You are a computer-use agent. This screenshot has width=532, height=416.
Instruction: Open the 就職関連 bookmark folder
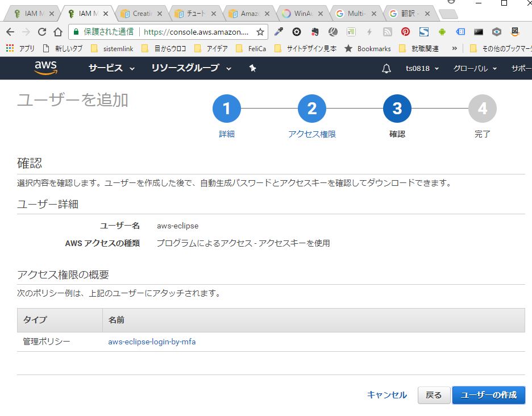pos(419,48)
